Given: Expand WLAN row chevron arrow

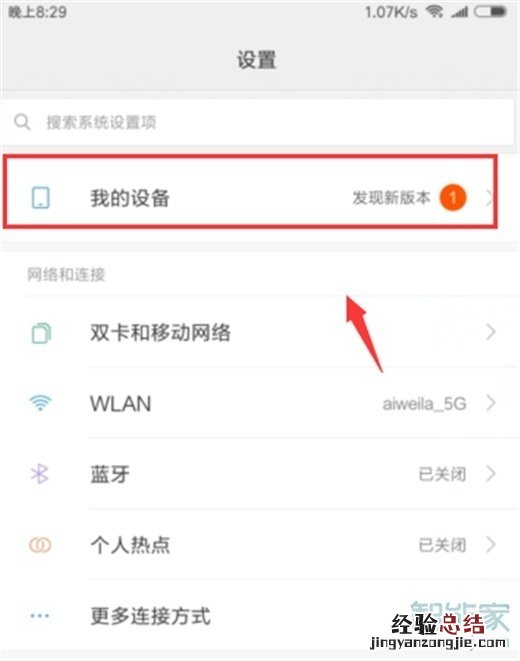Looking at the screenshot, I should 490,403.
